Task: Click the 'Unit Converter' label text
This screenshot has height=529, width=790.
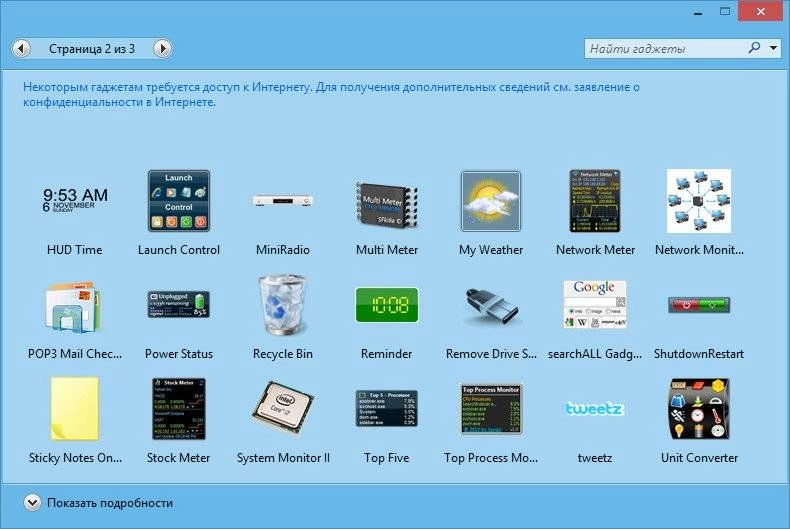Action: (699, 457)
